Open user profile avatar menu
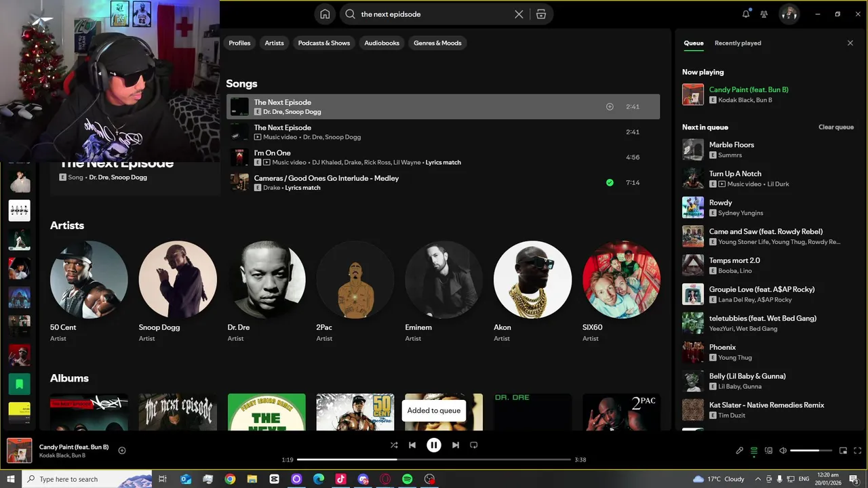Image resolution: width=868 pixels, height=488 pixels. click(789, 14)
